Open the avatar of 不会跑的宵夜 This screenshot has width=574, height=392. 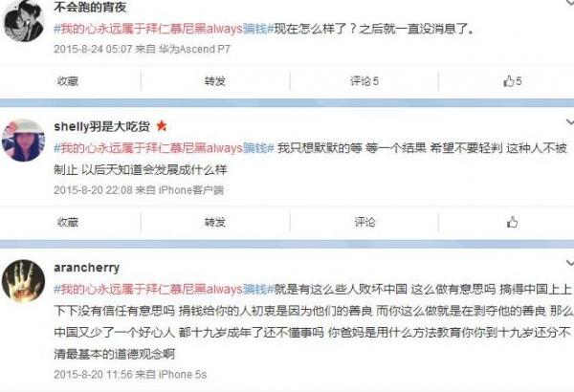tap(24, 21)
